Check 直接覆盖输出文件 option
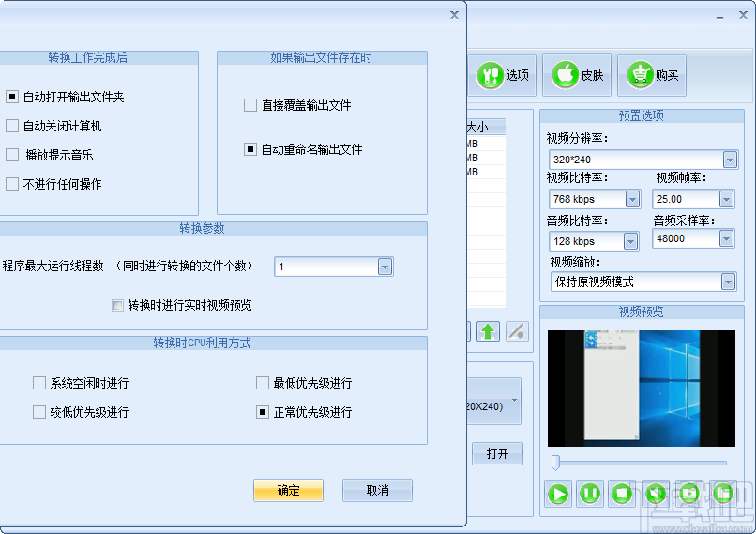 pos(250,105)
